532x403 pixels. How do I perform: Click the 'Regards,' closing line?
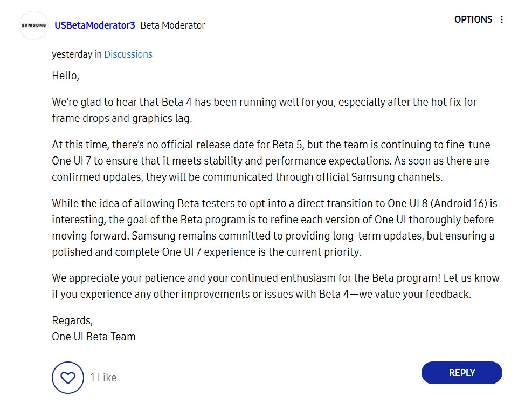click(72, 320)
